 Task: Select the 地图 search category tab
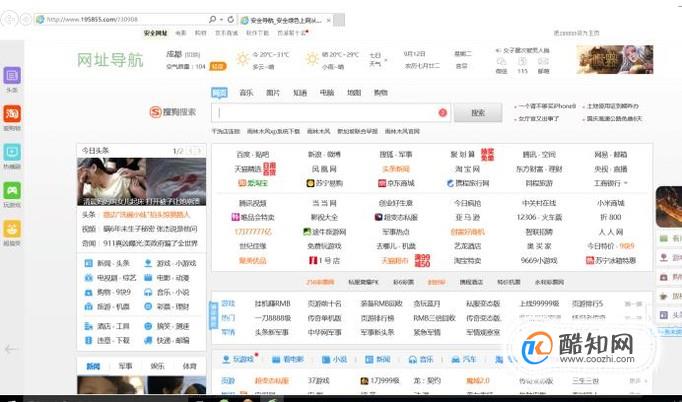pyautogui.click(x=354, y=93)
